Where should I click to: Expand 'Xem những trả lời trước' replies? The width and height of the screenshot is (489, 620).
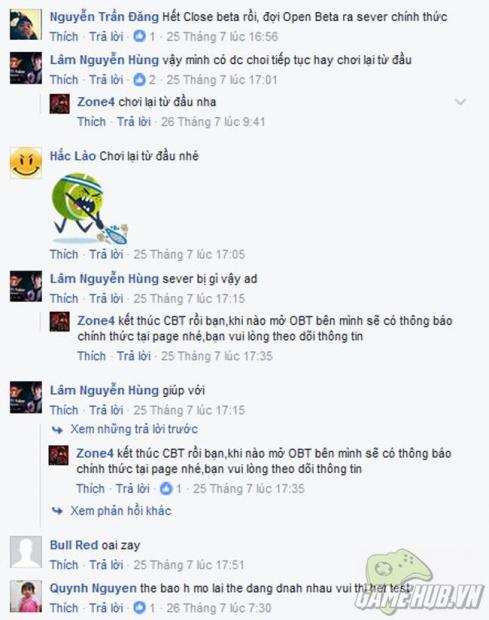tap(134, 429)
